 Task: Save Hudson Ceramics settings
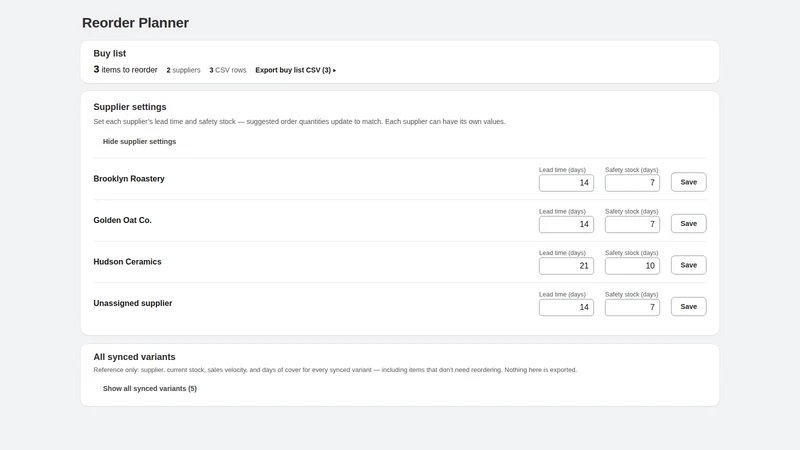tap(688, 265)
